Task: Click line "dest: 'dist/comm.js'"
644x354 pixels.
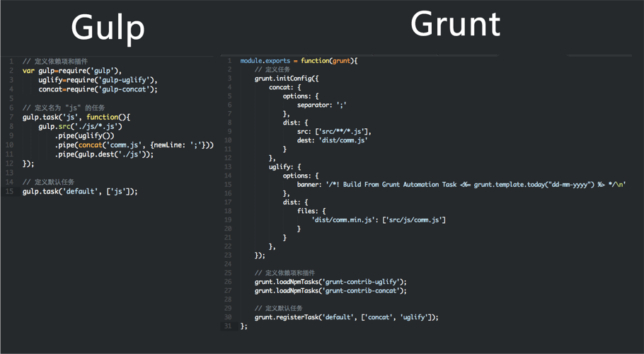Action: [333, 140]
